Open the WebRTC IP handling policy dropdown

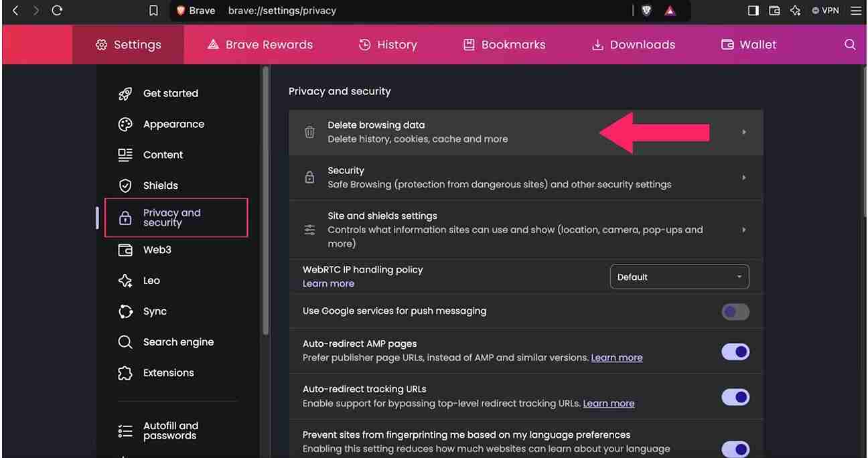[679, 277]
